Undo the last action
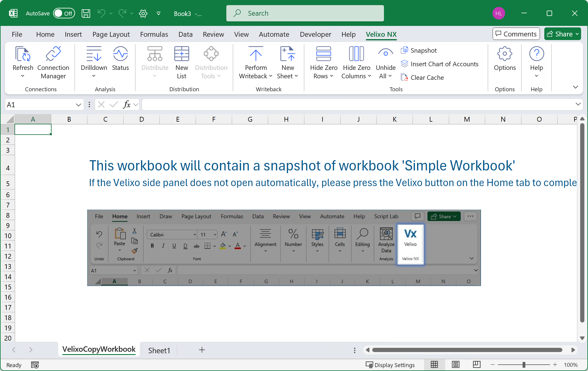588x371 pixels. point(101,13)
